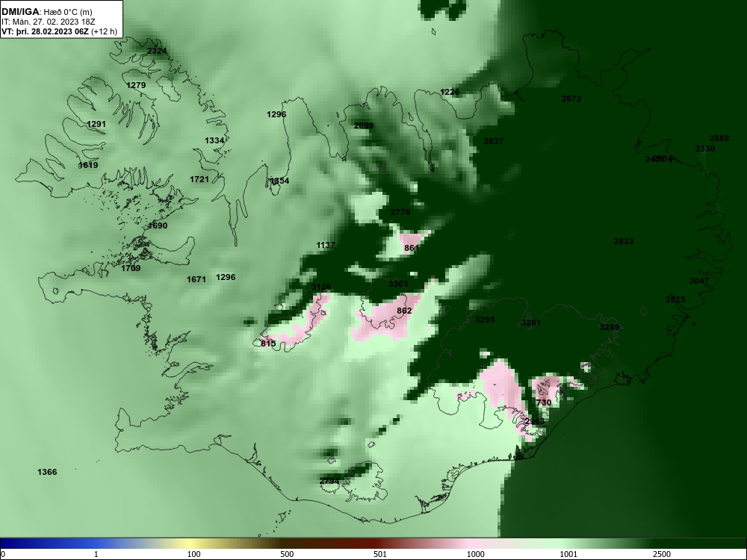Click the 2888 value label
The height and width of the screenshot is (560, 747).
719,139
